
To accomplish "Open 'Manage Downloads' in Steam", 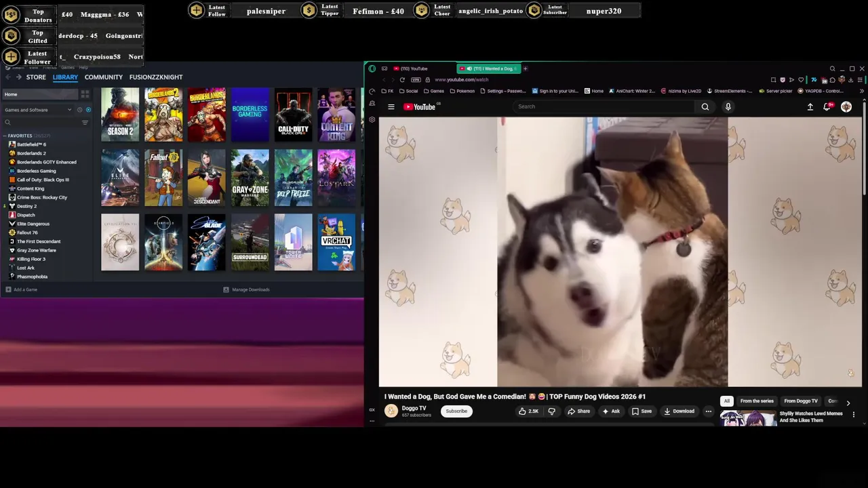I will (246, 289).
